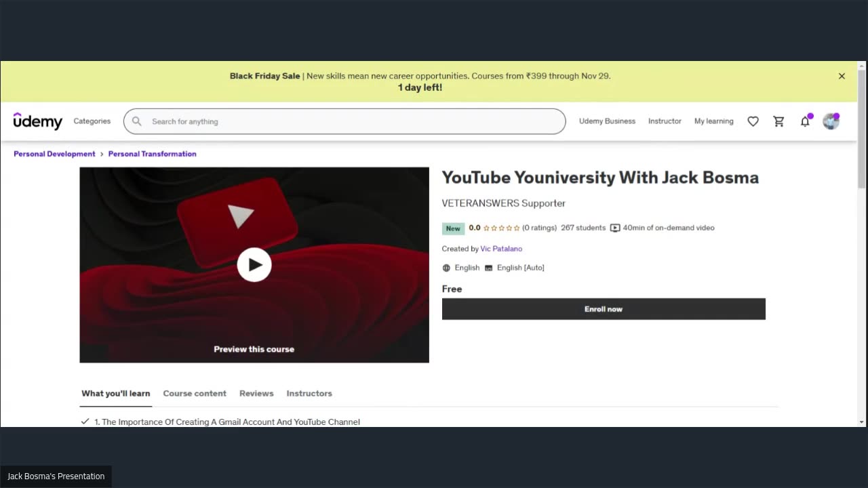868x488 pixels.
Task: Dismiss the Black Friday Sale banner
Action: tap(842, 76)
